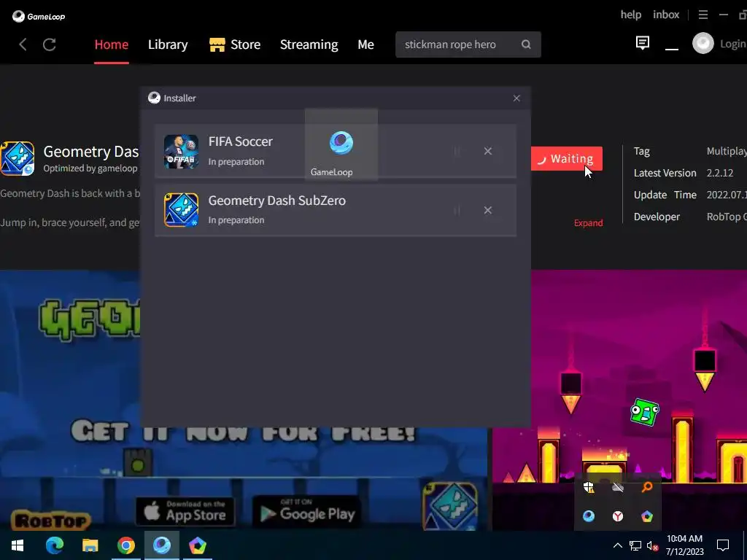Click Windows Security shield in tray popup
The height and width of the screenshot is (560, 747).
[x=589, y=486]
